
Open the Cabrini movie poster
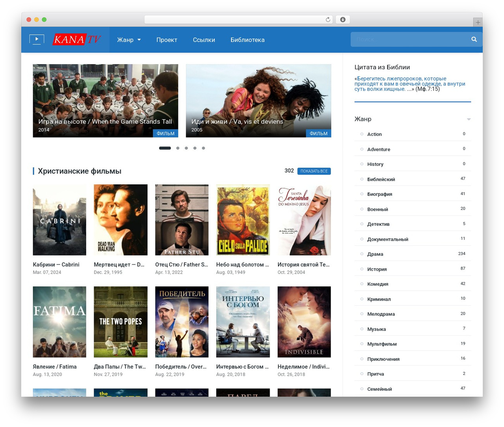click(59, 220)
